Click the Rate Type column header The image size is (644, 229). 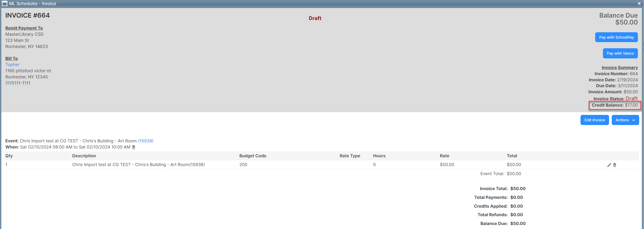350,156
